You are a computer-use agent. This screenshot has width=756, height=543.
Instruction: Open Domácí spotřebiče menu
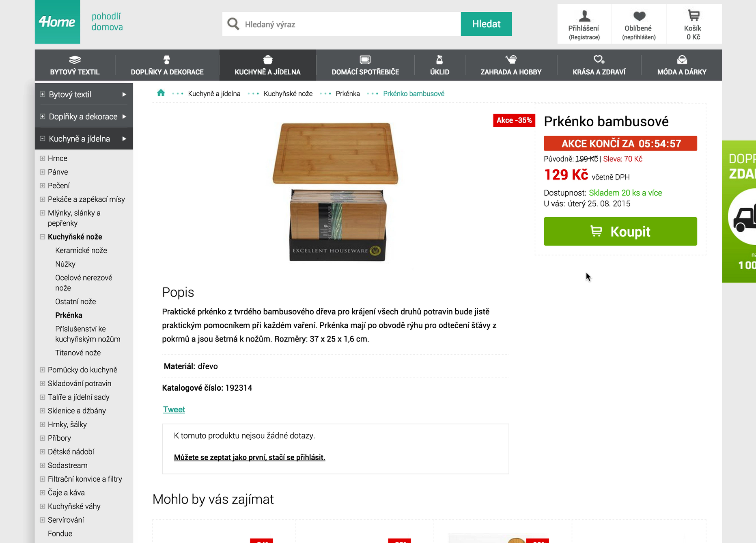[x=365, y=65]
